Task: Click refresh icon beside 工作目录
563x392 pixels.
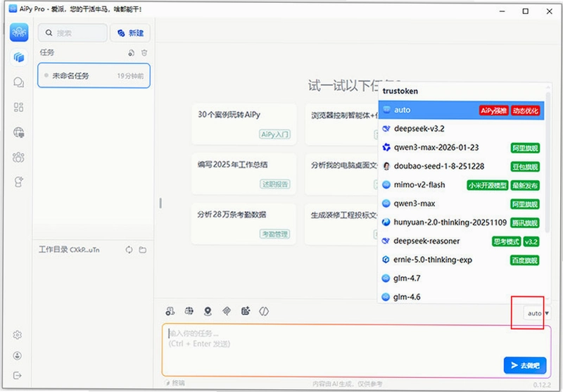Action: tap(129, 250)
